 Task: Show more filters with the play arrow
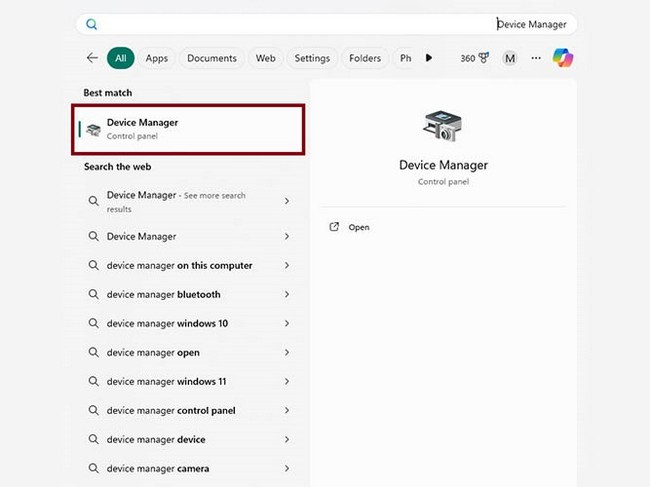tap(429, 58)
